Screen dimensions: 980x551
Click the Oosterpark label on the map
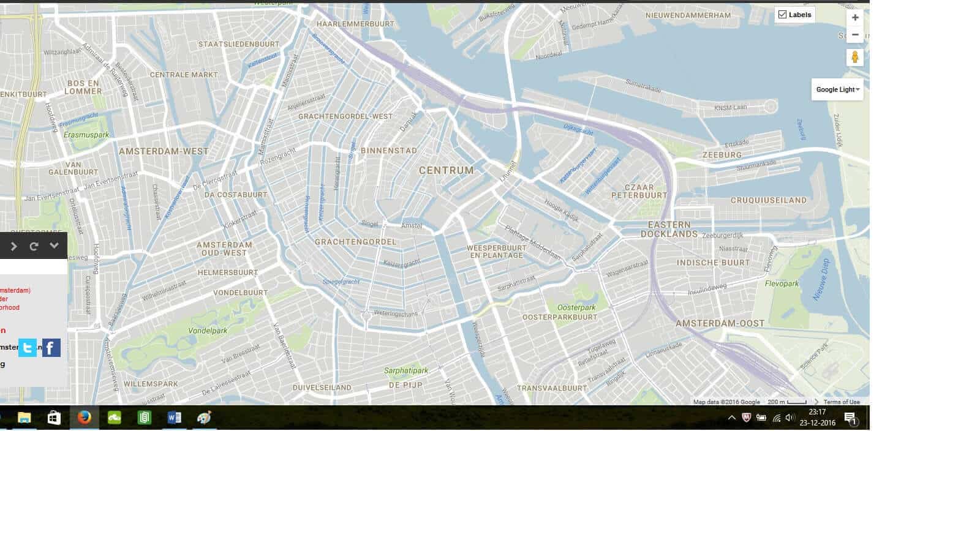[x=576, y=308]
